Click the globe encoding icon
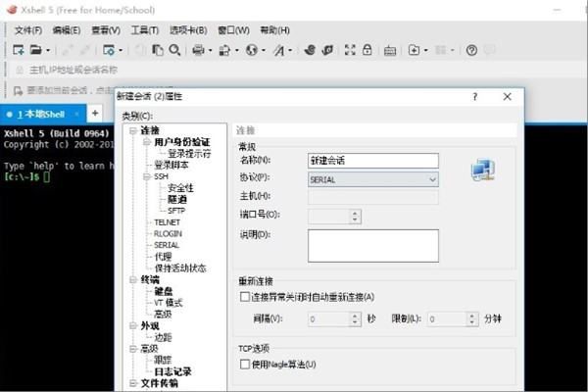The width and height of the screenshot is (588, 392). pyautogui.click(x=252, y=50)
